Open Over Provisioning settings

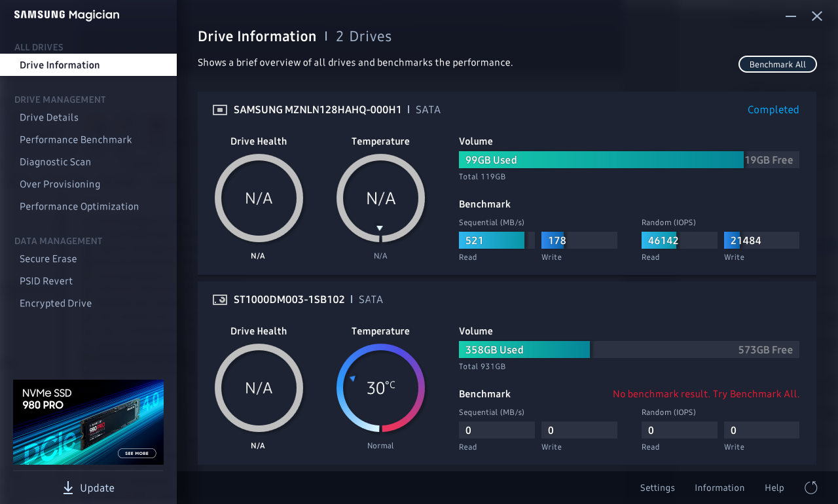click(60, 184)
